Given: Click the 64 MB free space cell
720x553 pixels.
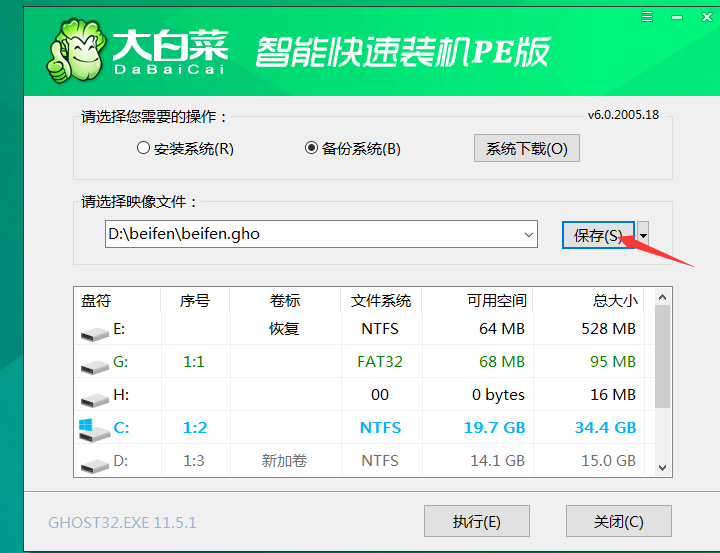Looking at the screenshot, I should pyautogui.click(x=502, y=329).
